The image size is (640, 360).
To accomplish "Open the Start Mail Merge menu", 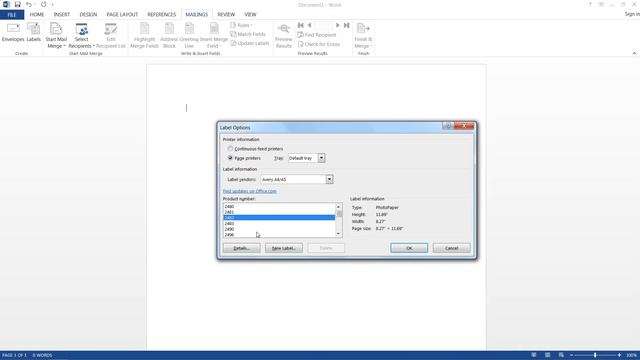I will click(x=56, y=36).
